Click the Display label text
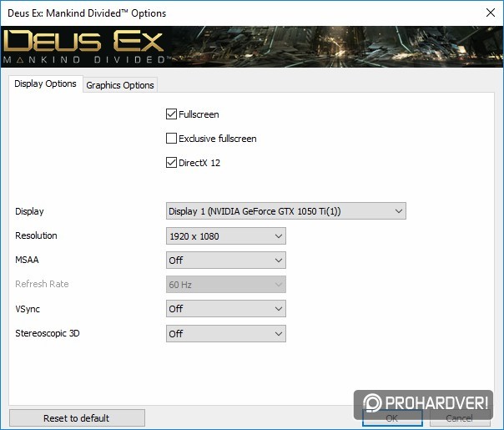The image size is (504, 430). pos(29,211)
